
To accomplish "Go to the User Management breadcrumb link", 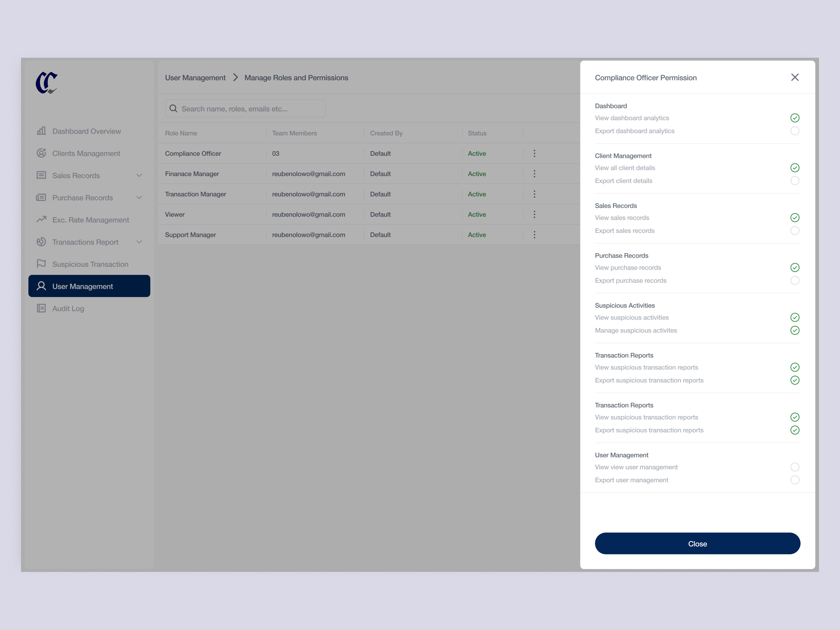I will click(195, 78).
